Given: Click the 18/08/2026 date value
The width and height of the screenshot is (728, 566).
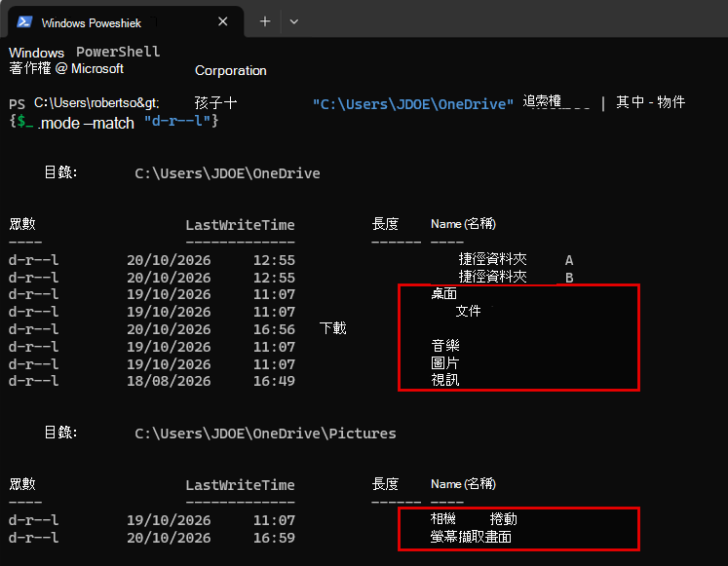Looking at the screenshot, I should [169, 381].
